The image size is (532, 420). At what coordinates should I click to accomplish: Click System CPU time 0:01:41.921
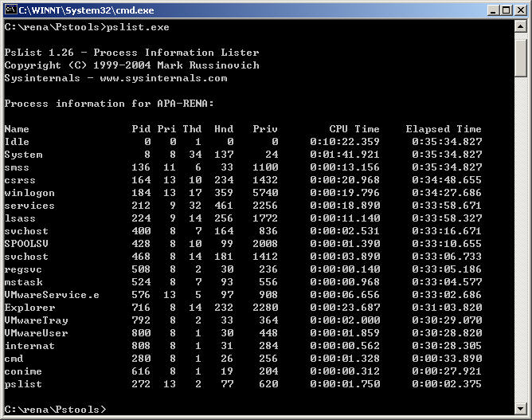(345, 155)
